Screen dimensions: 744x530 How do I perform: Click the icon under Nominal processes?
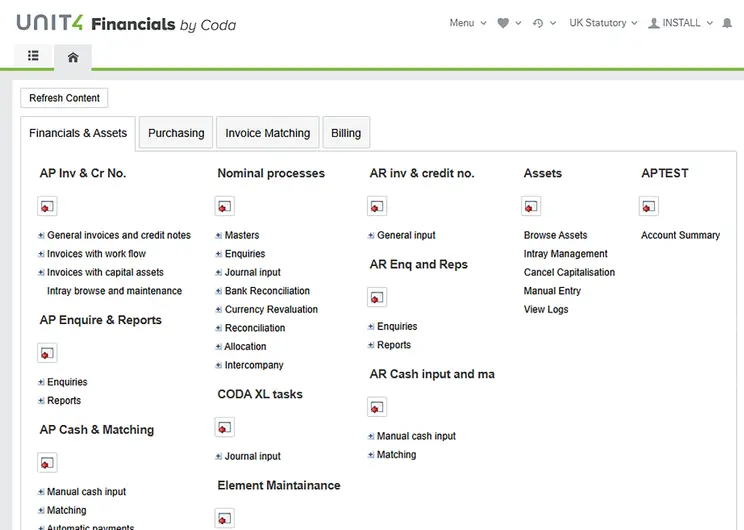click(224, 206)
